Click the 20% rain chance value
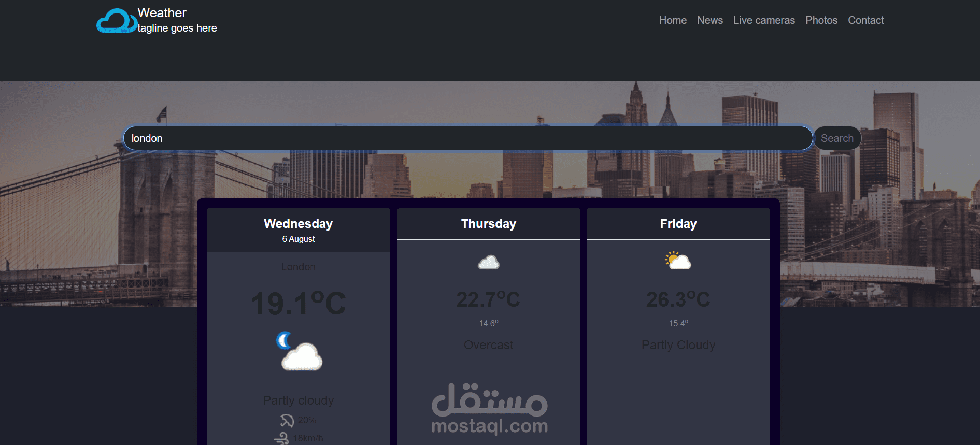 307,420
